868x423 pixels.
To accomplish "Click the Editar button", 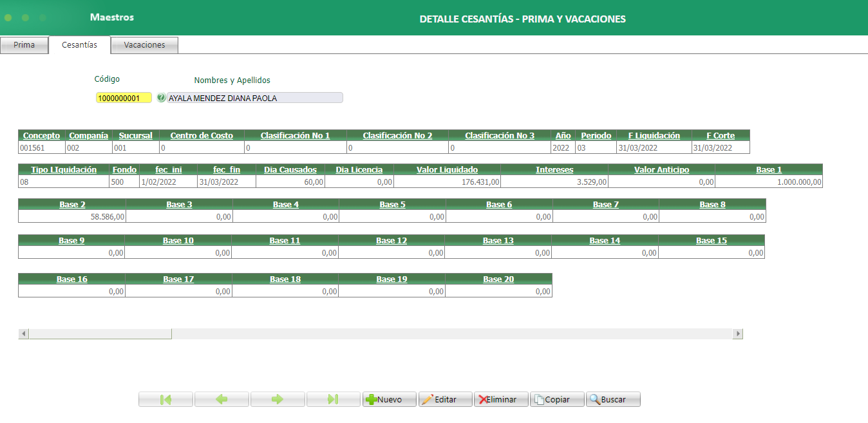I will coord(446,399).
